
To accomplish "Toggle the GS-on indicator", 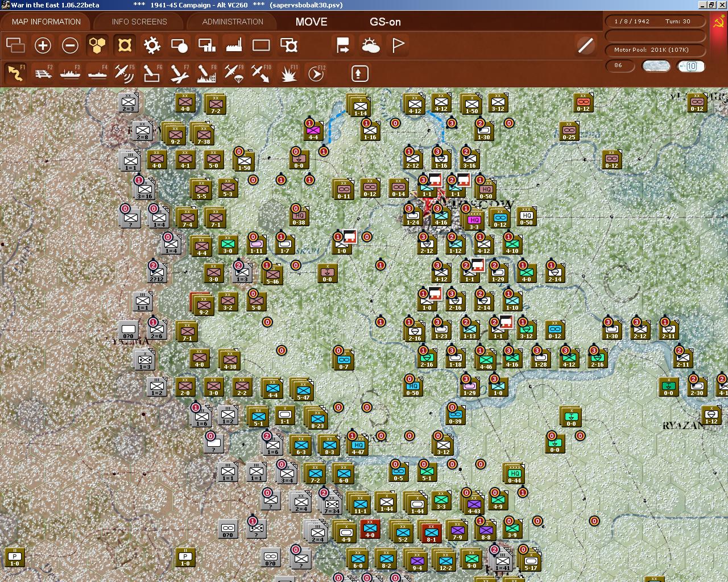I will [385, 22].
